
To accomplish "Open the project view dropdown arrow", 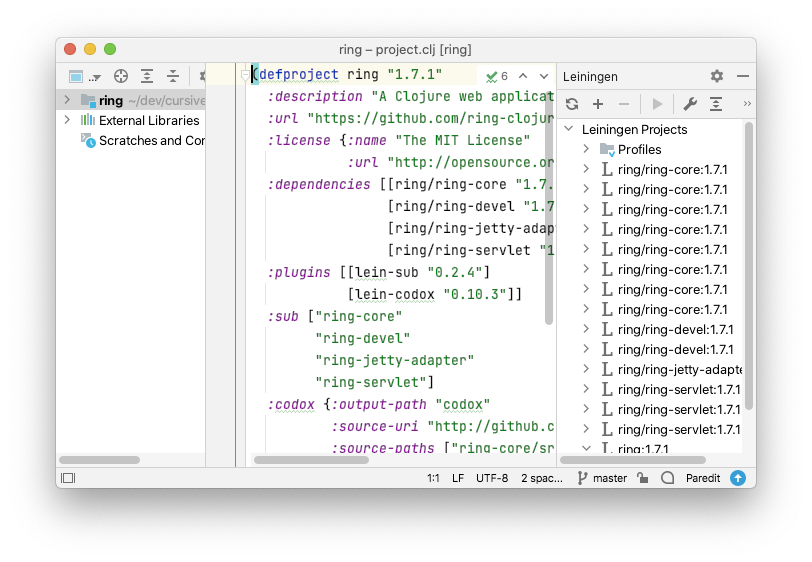I will click(x=95, y=78).
